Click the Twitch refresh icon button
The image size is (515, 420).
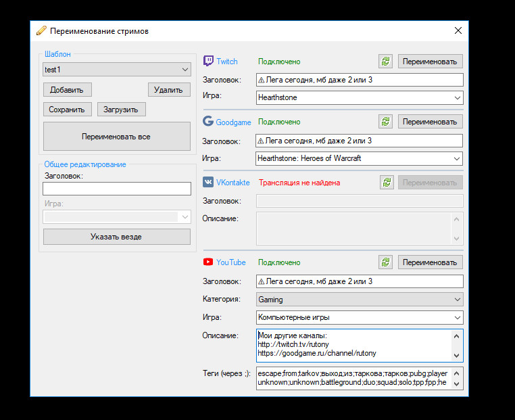coord(386,62)
